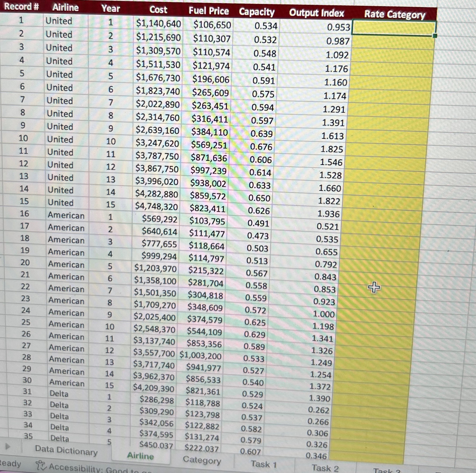Screen dimensions: 476x473
Task: Select the empty Rate Category cell for record 1
Action: tap(394, 28)
